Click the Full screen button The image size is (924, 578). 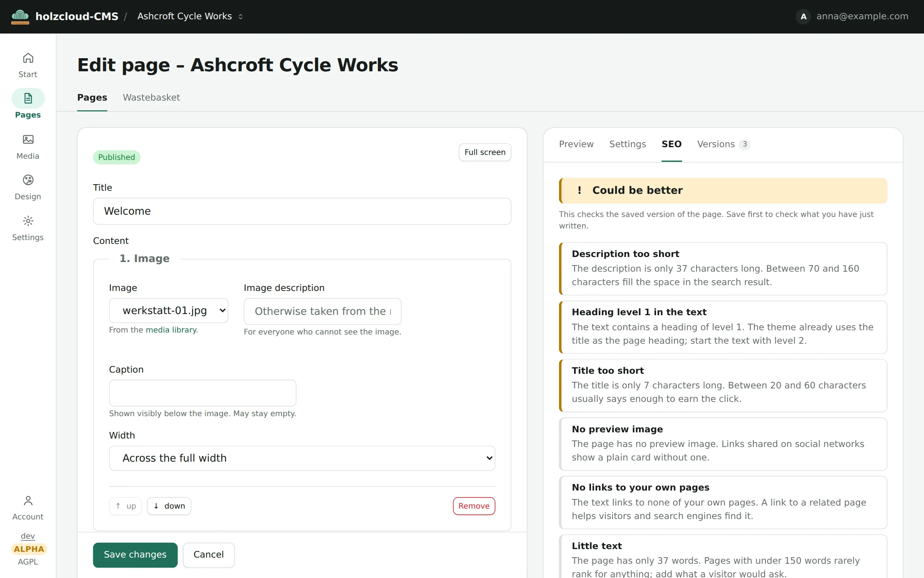click(x=485, y=152)
